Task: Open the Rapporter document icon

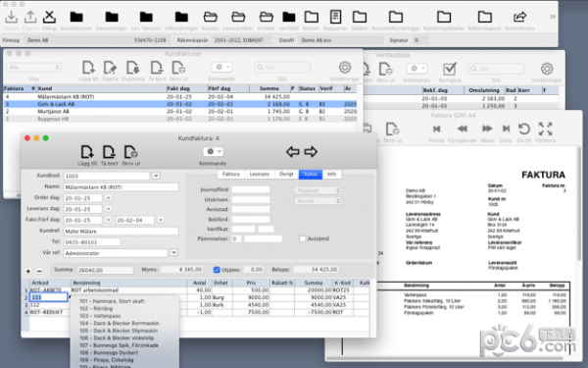Action: (x=335, y=17)
